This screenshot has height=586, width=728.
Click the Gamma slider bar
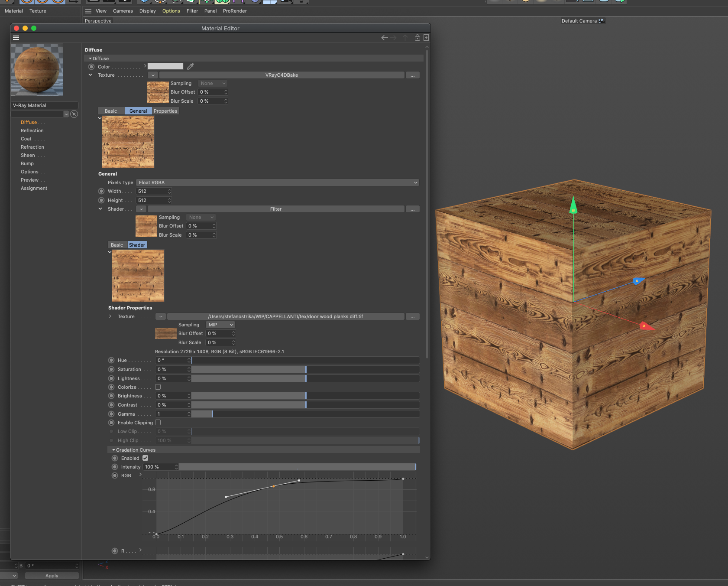coord(305,414)
